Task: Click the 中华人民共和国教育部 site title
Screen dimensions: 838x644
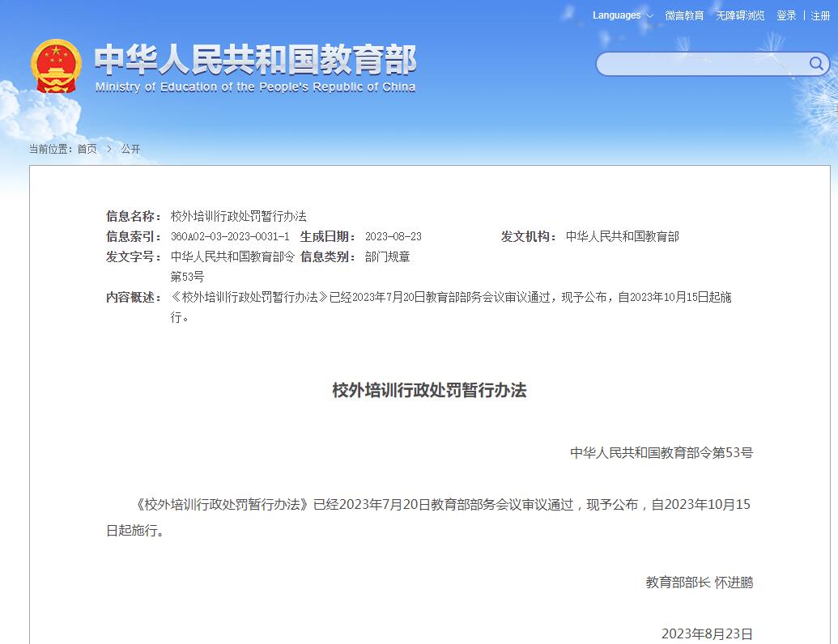Action: tap(256, 59)
